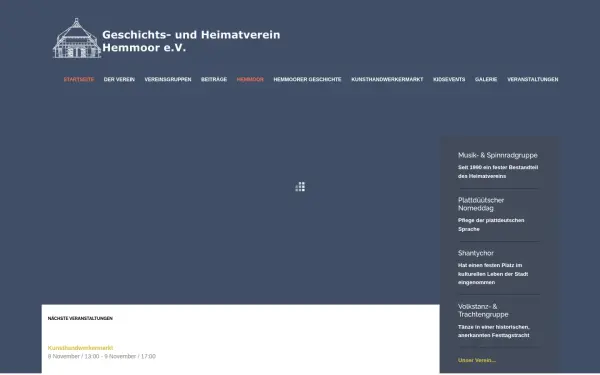Click text 'Pflege der plattdeutschen Sprache'
The image size is (600, 375).
[491, 225]
